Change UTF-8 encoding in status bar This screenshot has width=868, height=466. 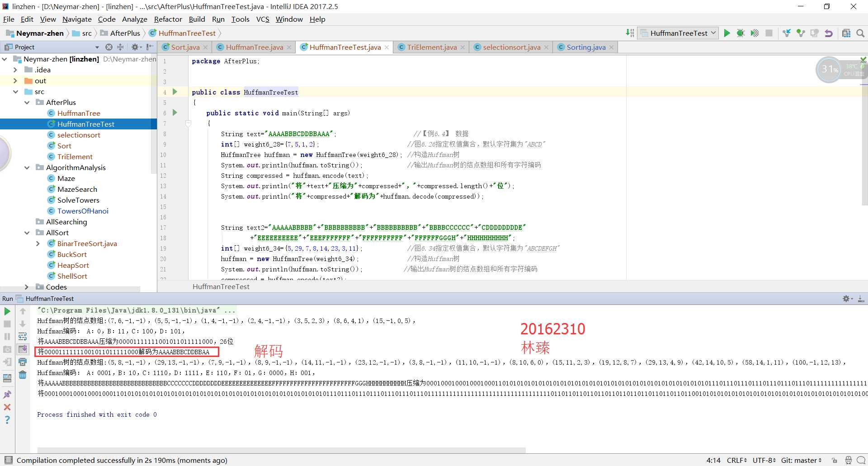coord(764,460)
